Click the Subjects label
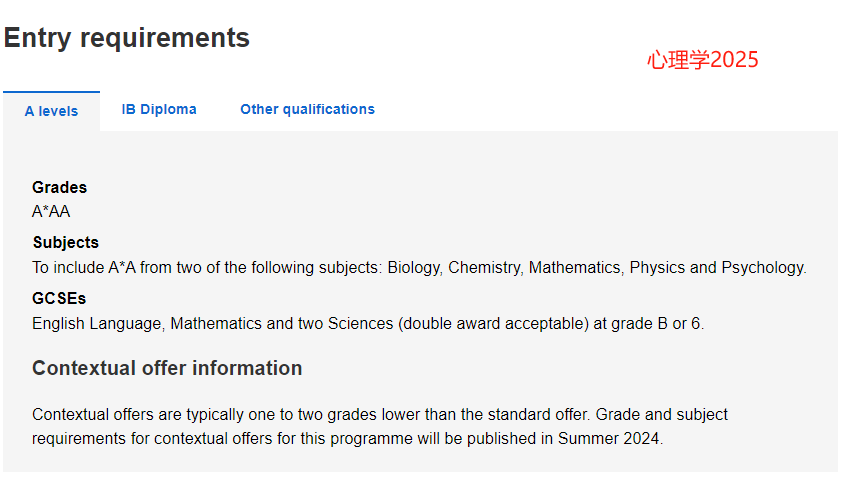The height and width of the screenshot is (478, 843). [x=66, y=242]
